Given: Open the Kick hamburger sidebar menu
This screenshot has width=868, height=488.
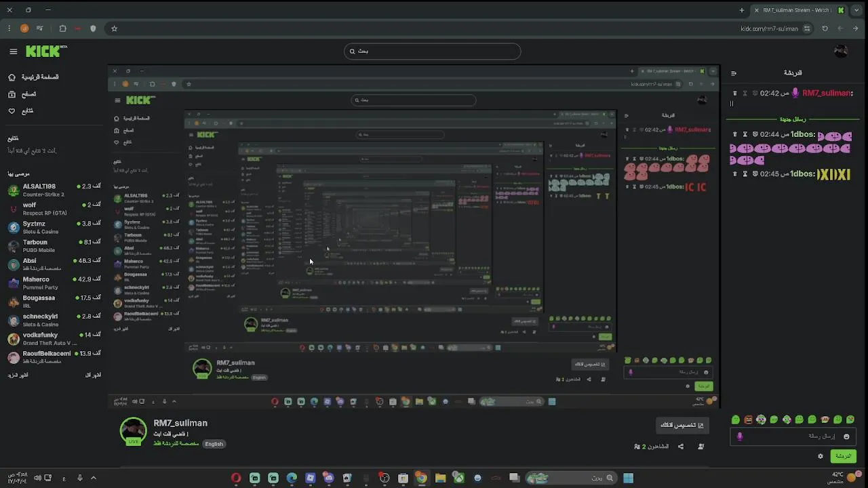Looking at the screenshot, I should click(13, 52).
